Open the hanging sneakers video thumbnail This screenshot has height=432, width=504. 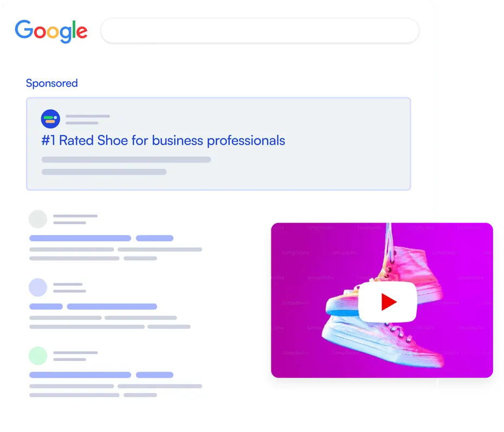(x=382, y=300)
